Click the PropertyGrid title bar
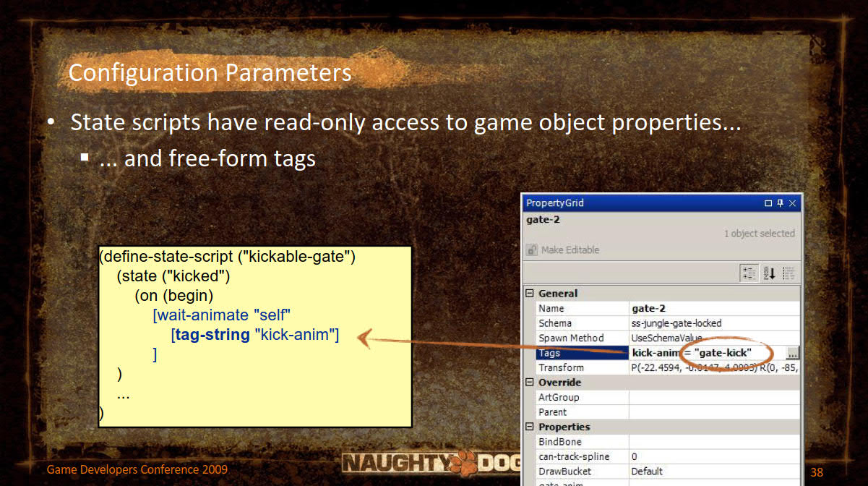 pos(636,203)
